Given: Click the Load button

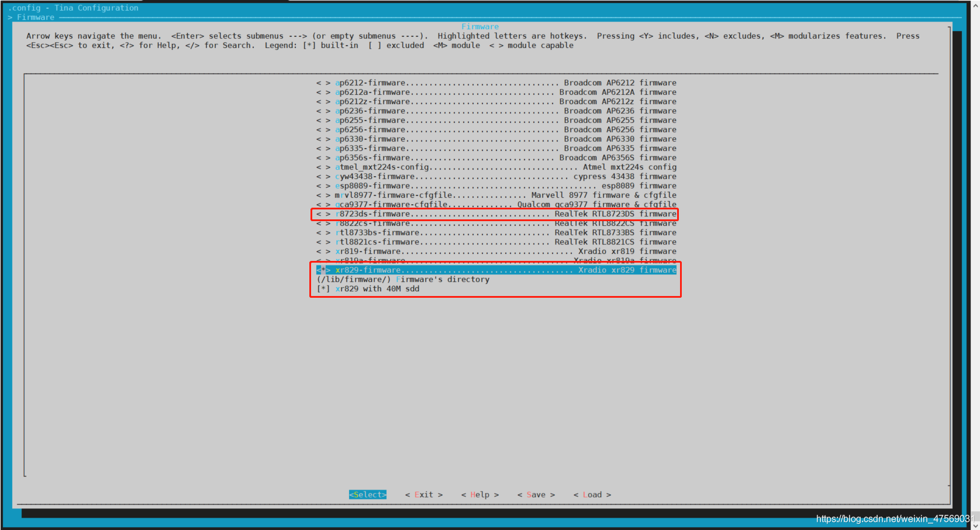Looking at the screenshot, I should pyautogui.click(x=592, y=495).
